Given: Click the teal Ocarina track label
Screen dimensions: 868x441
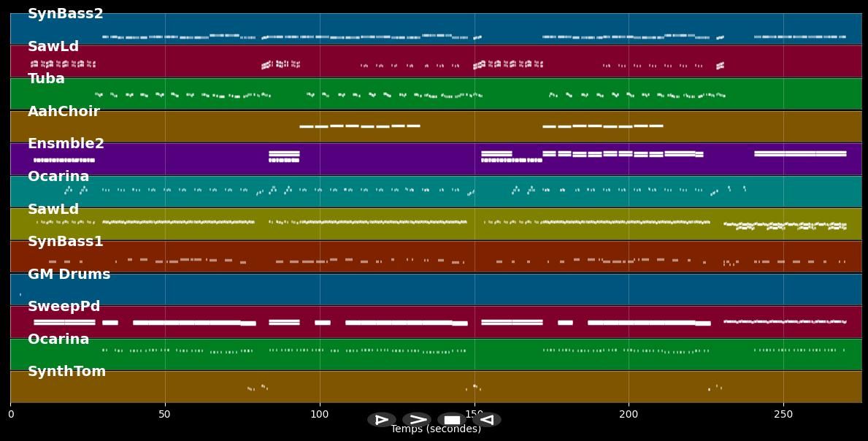Looking at the screenshot, I should 58,177.
